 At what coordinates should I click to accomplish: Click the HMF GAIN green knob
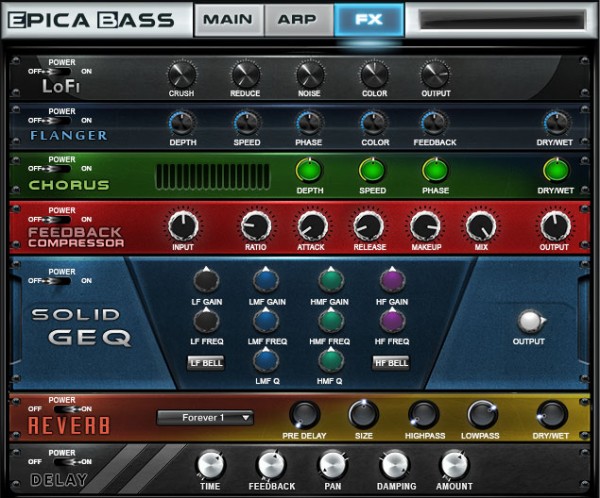tap(331, 281)
